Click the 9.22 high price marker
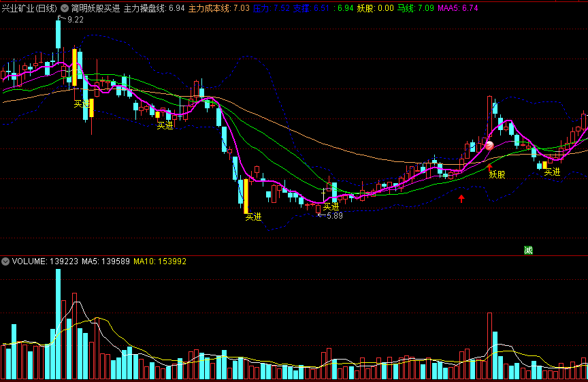 tap(76, 20)
